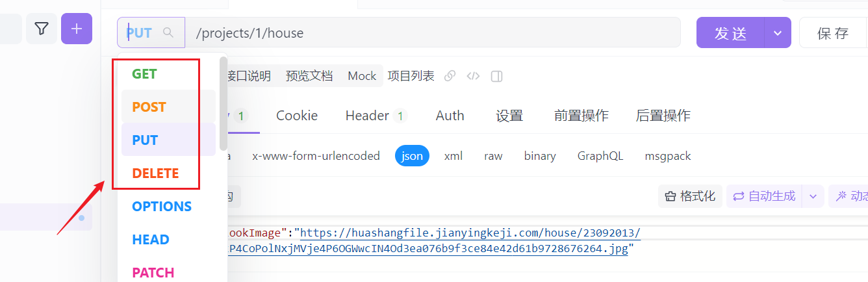Image resolution: width=868 pixels, height=282 pixels.
Task: Click the 格式化 format button
Action: pyautogui.click(x=690, y=196)
